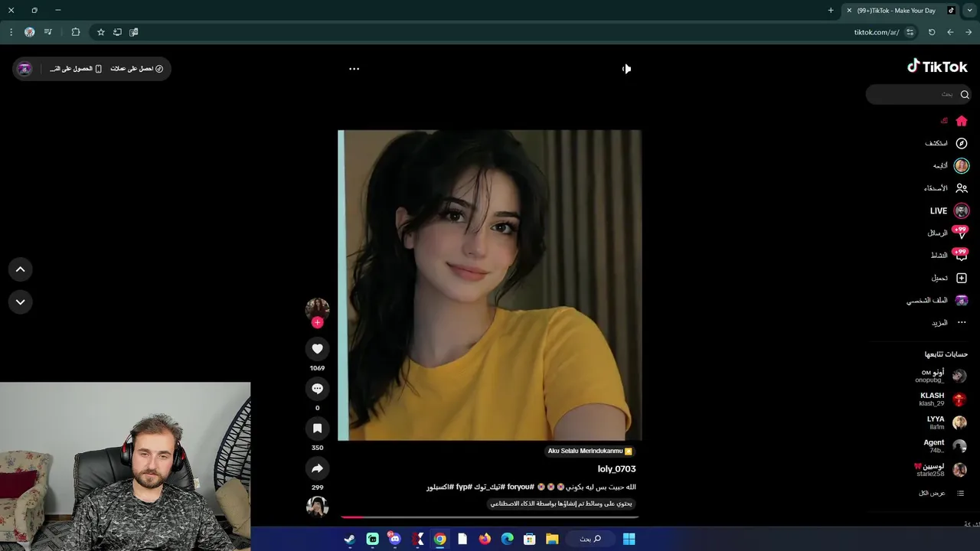Click the browser forward arrow
Image resolution: width=980 pixels, height=551 pixels.
click(x=969, y=32)
